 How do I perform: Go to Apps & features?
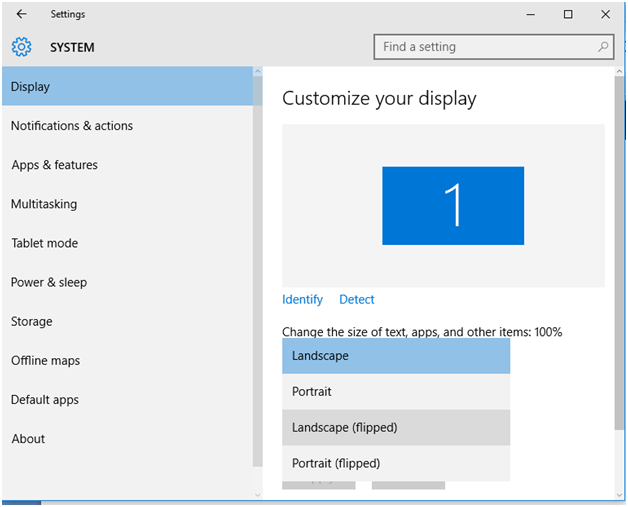pyautogui.click(x=55, y=165)
